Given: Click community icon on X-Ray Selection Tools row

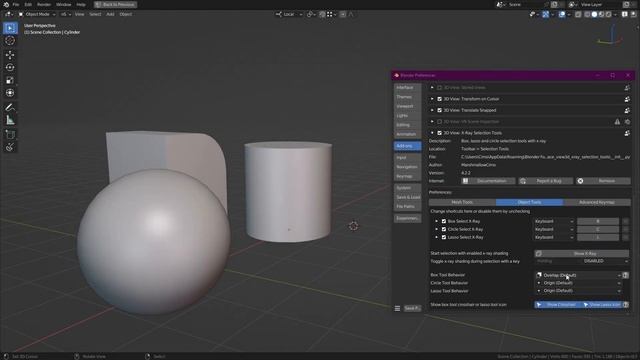Looking at the screenshot, I should 627,133.
